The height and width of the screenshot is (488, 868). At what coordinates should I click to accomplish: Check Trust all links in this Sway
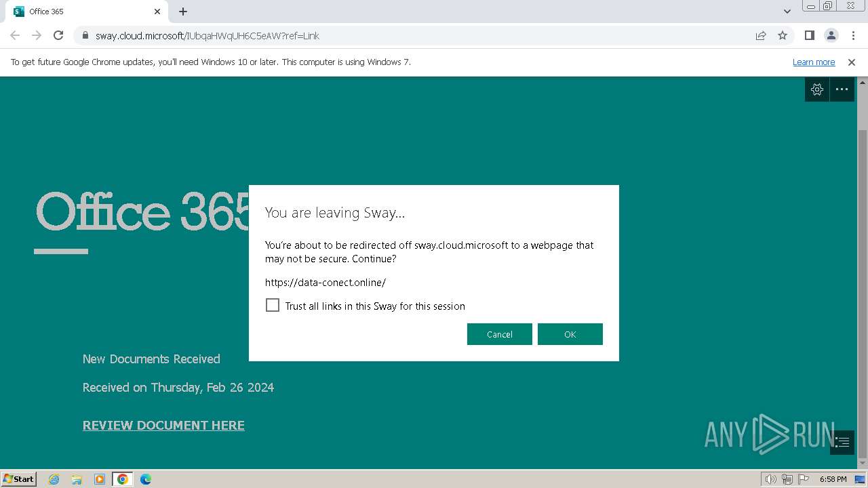tap(273, 306)
